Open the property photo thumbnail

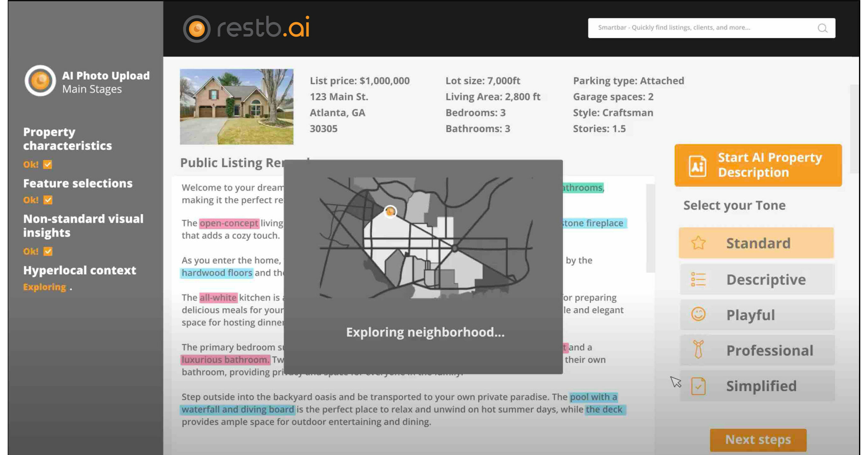click(237, 107)
